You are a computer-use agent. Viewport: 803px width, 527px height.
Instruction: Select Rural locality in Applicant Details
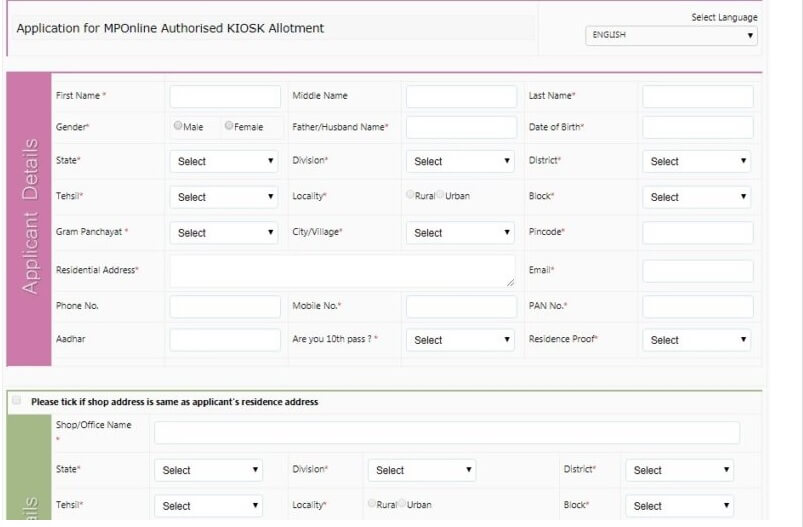pyautogui.click(x=410, y=195)
